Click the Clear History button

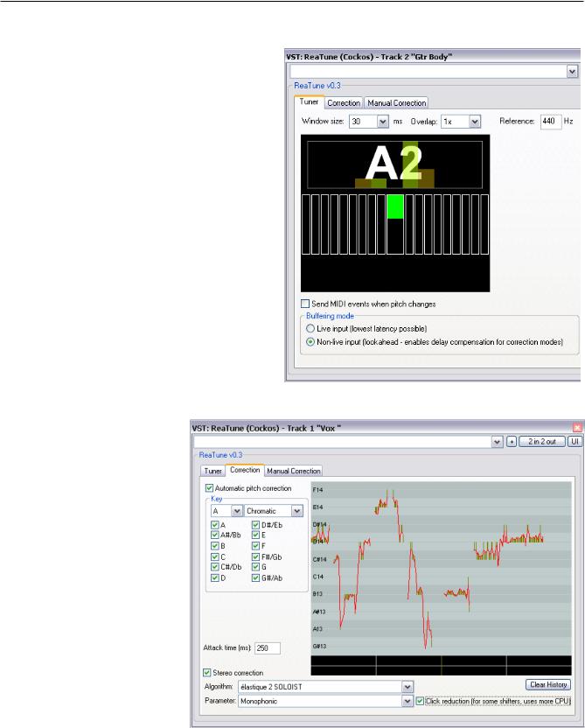[x=548, y=685]
